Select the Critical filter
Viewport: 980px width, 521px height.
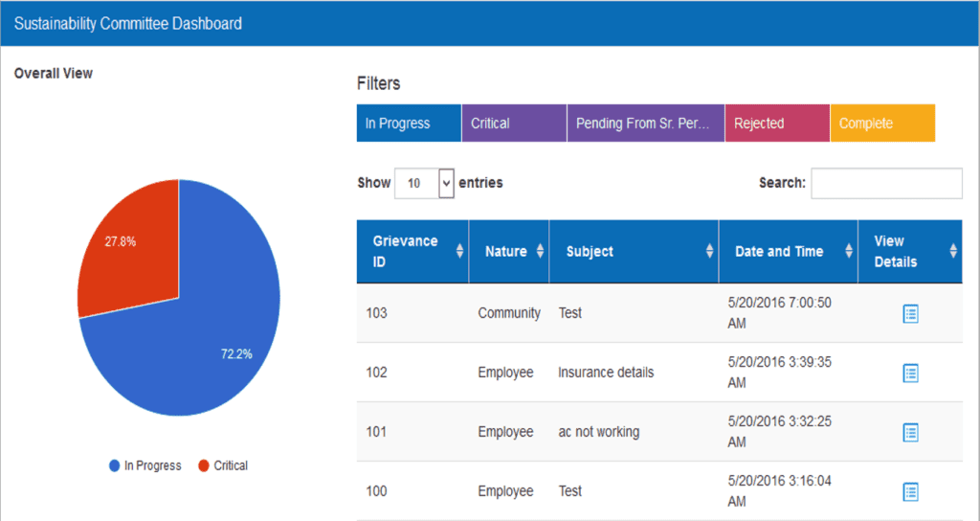tap(514, 124)
